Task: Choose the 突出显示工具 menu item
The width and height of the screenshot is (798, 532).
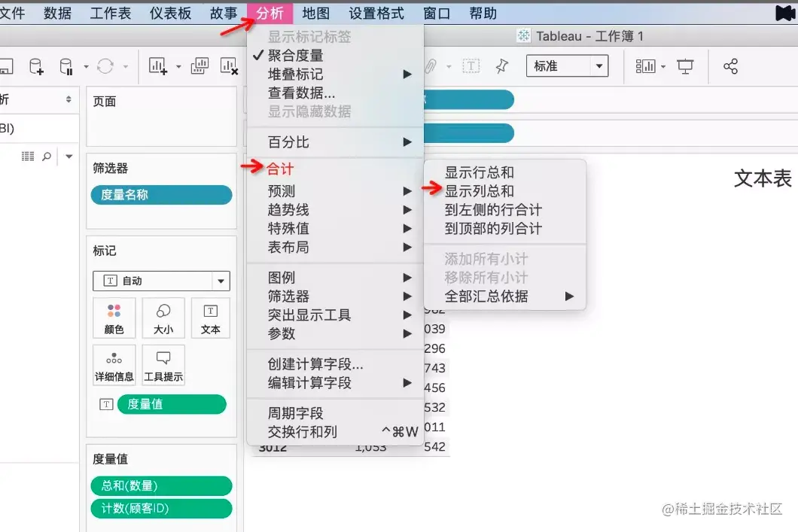Action: 335,315
